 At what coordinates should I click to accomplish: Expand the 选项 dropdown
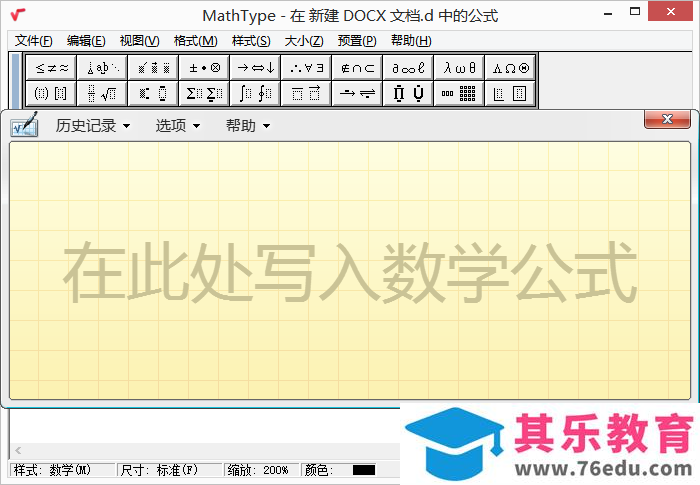coord(178,126)
